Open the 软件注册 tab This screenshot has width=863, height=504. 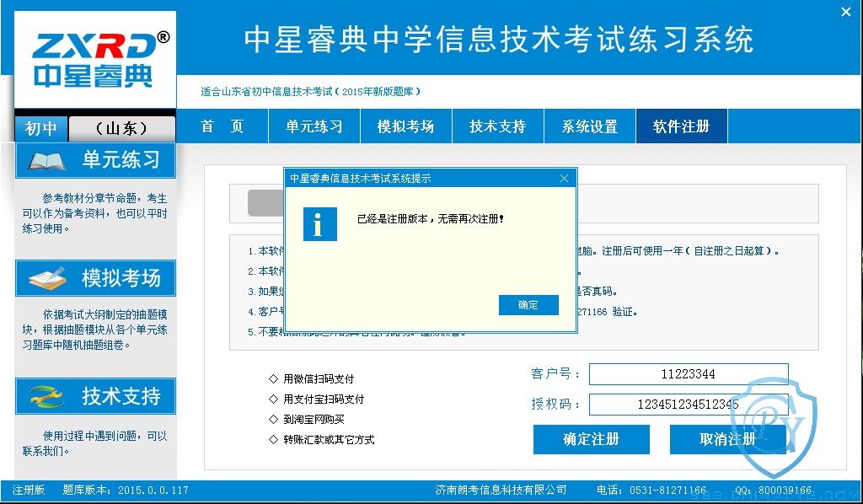[x=681, y=126]
